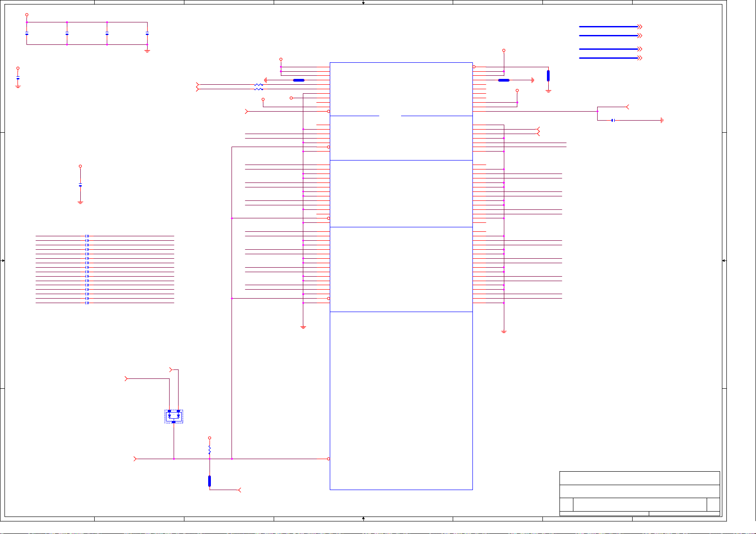Select the dual-diode package symbol in dashed box

click(x=174, y=417)
